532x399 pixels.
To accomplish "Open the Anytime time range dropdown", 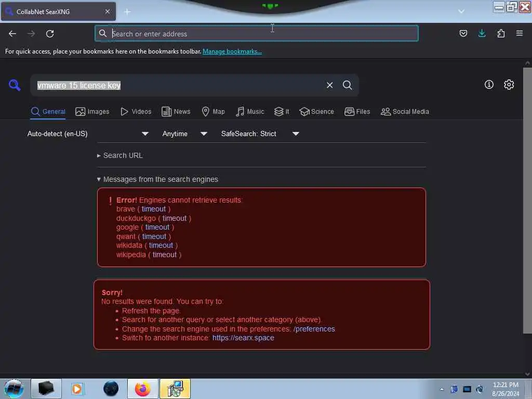I will (x=184, y=134).
